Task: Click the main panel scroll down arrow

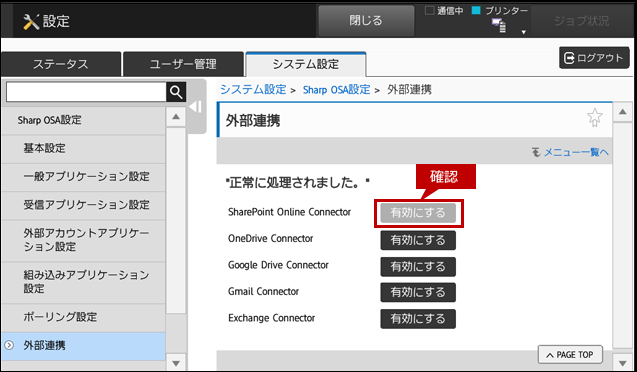Action: coord(622,362)
